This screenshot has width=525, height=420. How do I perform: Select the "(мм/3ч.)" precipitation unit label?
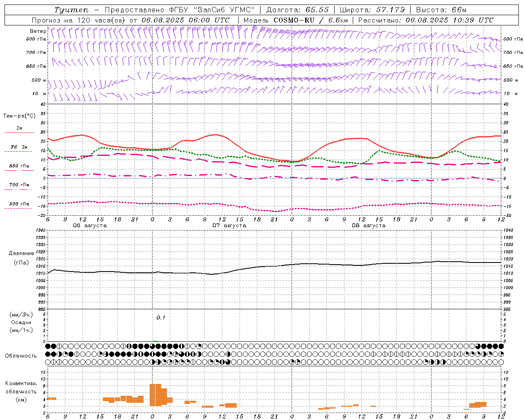coord(21,315)
